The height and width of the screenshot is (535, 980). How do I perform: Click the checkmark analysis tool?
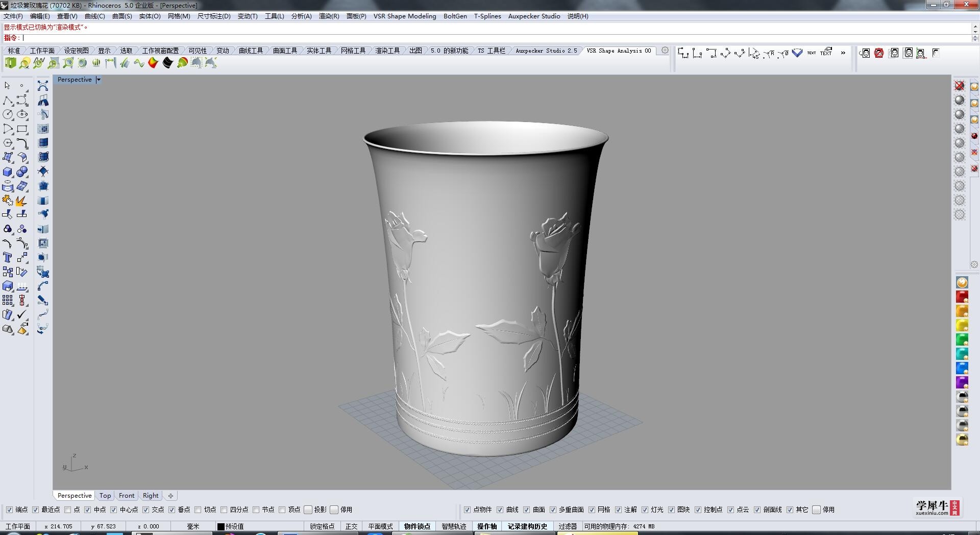point(22,314)
